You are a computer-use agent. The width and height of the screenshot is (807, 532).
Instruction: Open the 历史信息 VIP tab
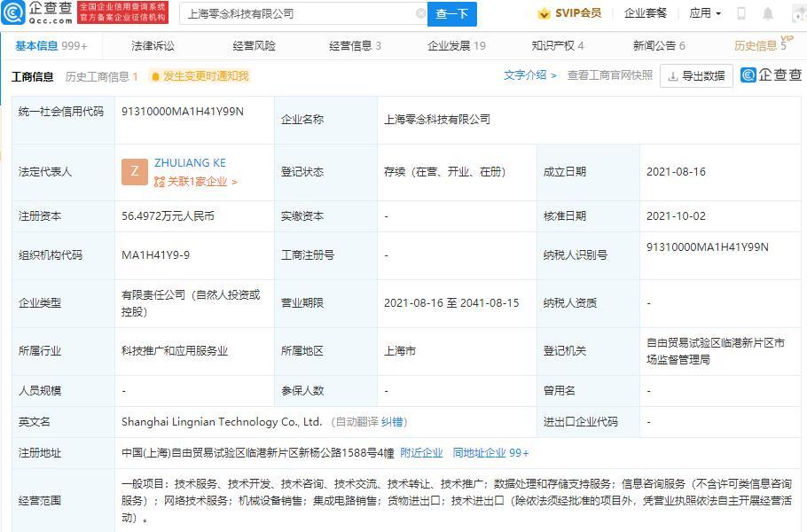[x=763, y=44]
